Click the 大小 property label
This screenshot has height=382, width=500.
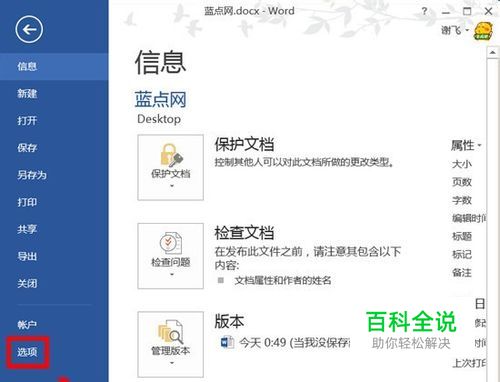(462, 164)
